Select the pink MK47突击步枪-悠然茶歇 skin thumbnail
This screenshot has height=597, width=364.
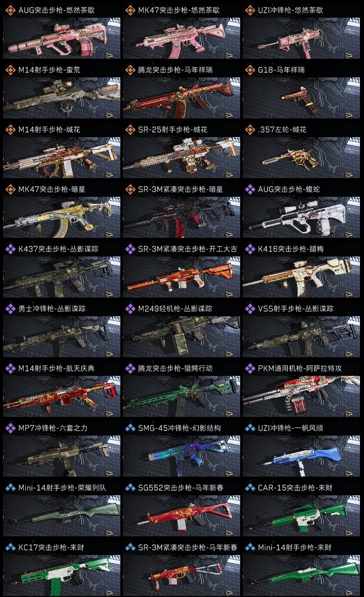pos(181,38)
